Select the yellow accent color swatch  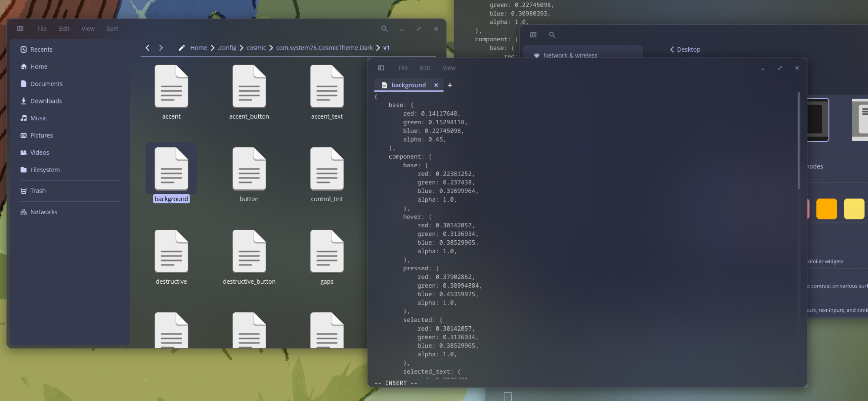(x=854, y=209)
